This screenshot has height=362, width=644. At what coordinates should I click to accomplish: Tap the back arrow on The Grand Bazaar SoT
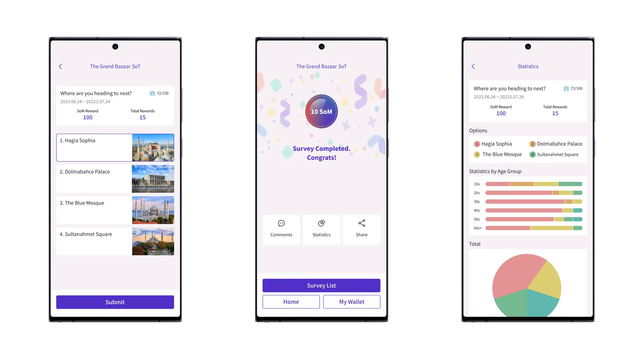click(x=61, y=66)
